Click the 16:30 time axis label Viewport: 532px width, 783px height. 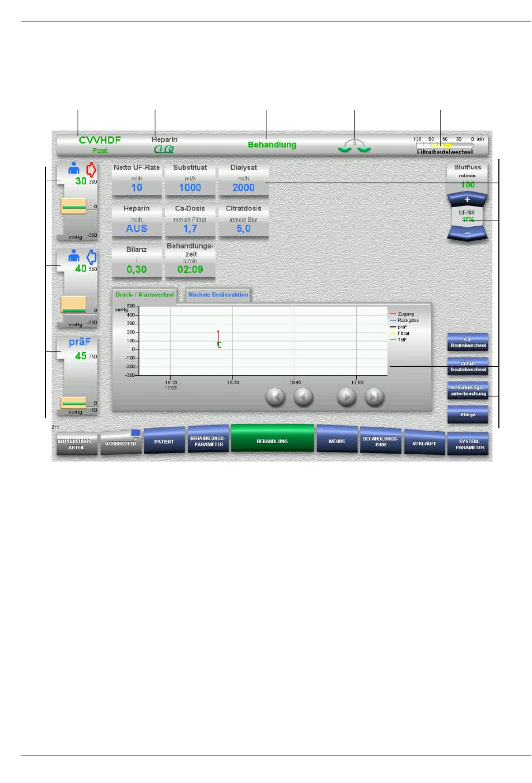(233, 382)
